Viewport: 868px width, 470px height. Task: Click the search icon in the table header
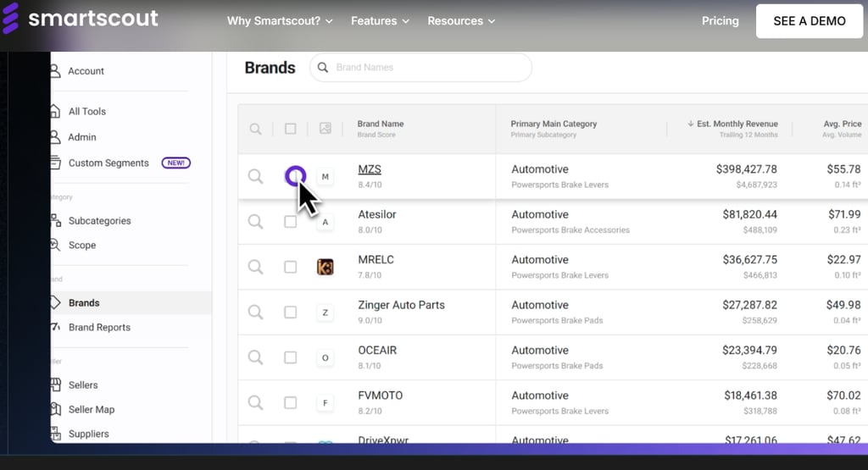pyautogui.click(x=255, y=129)
